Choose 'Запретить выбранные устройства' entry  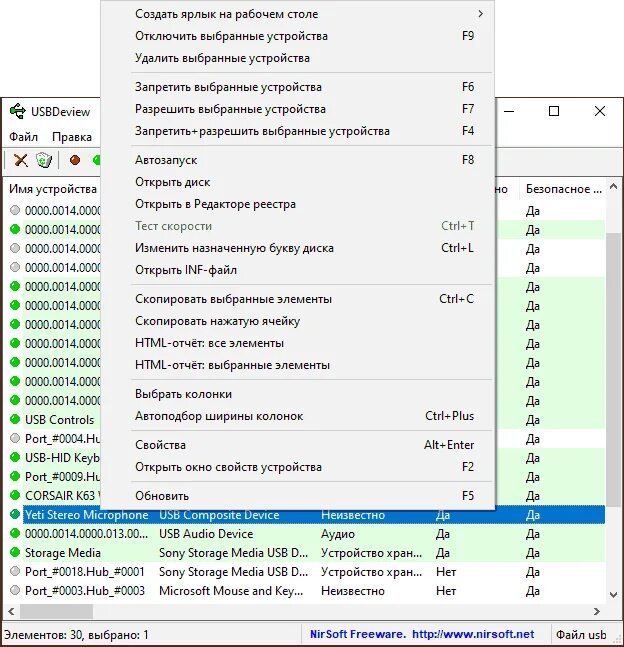(x=298, y=87)
